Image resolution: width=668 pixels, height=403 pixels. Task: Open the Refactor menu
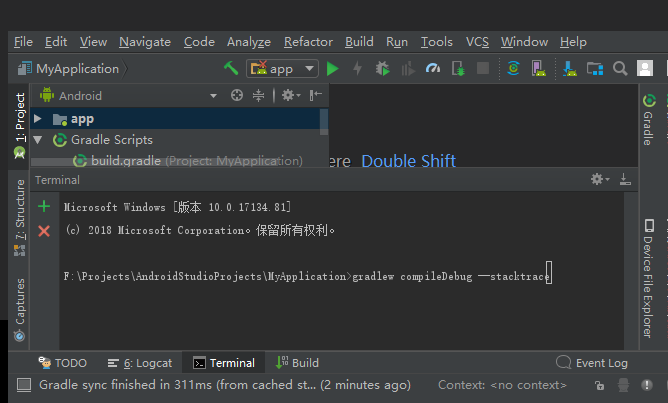(308, 42)
